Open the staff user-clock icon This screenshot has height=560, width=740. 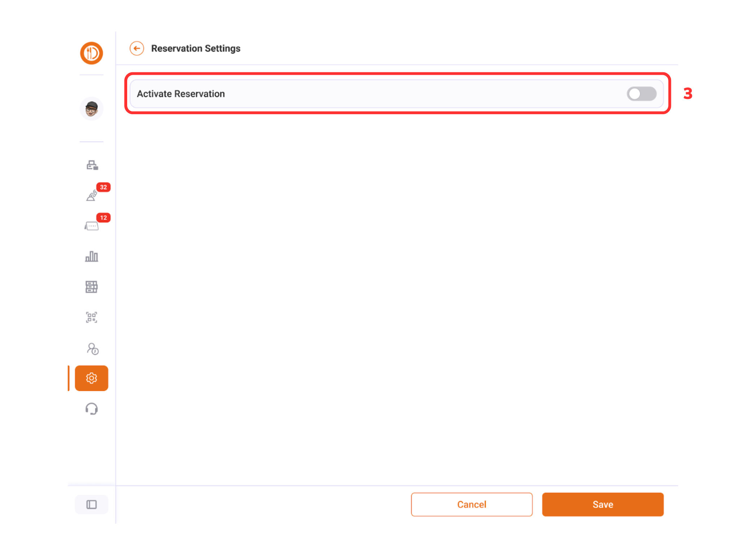pos(92,349)
